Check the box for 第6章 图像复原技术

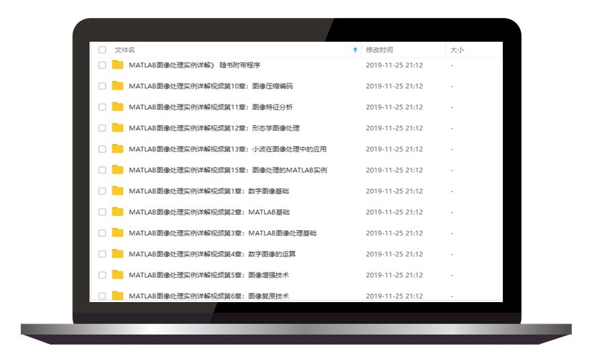coord(102,296)
